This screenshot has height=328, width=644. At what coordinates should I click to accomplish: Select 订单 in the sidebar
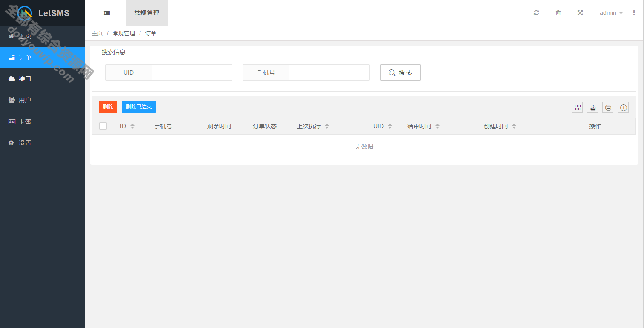click(x=43, y=58)
